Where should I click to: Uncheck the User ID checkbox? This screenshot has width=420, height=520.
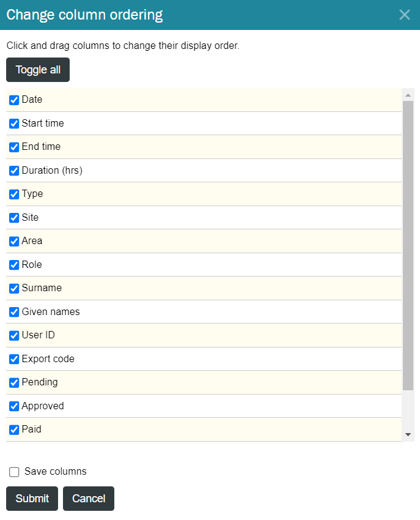[x=14, y=335]
